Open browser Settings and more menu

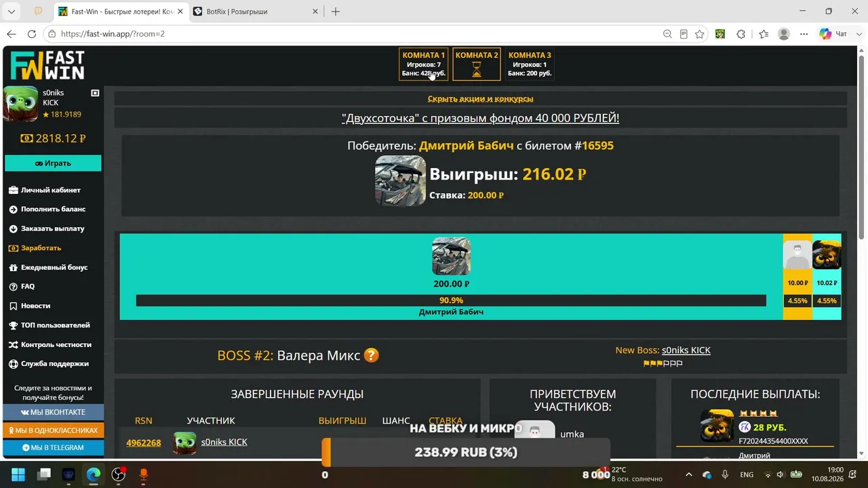(804, 34)
